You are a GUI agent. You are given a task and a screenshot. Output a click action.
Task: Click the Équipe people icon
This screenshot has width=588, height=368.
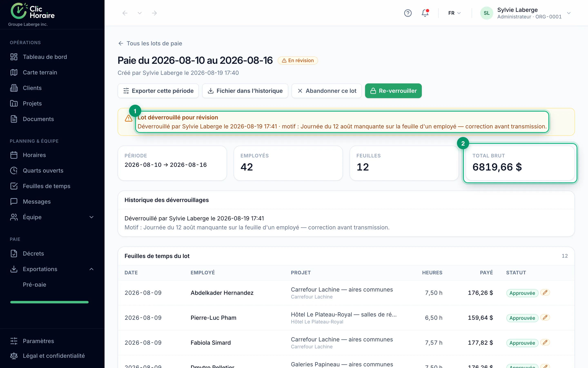point(14,217)
